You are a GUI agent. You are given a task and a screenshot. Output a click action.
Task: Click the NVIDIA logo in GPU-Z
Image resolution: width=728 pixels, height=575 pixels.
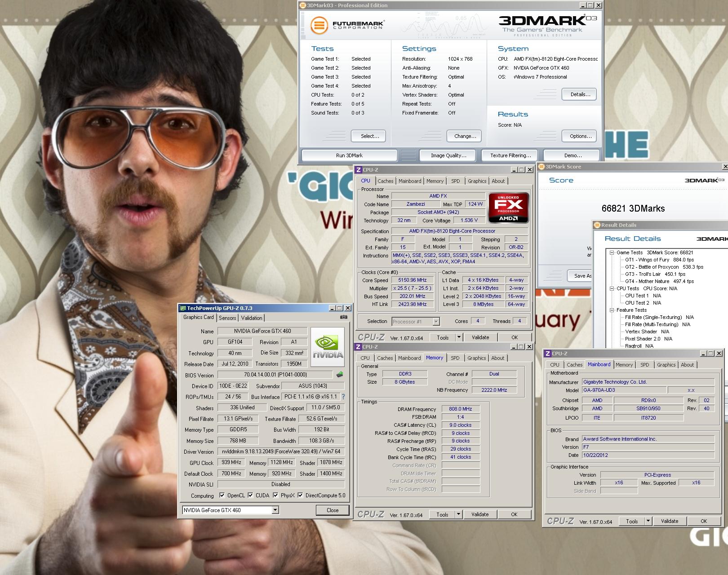tap(328, 348)
